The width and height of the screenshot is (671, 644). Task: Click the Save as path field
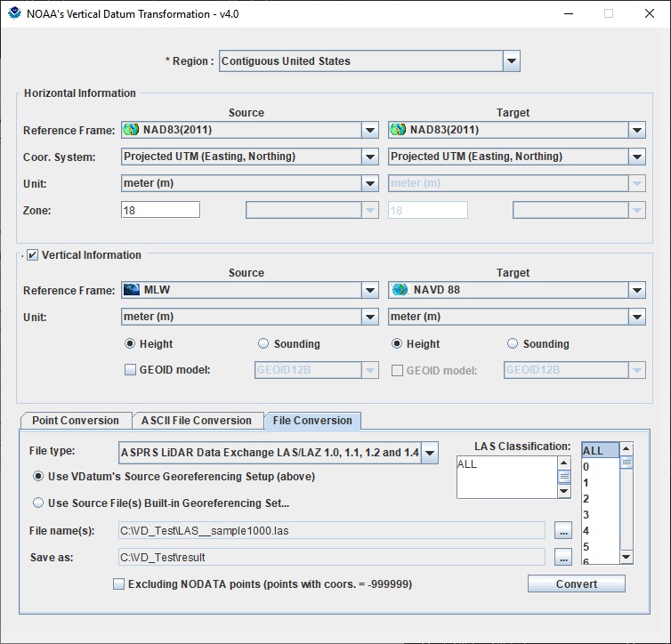[x=332, y=557]
